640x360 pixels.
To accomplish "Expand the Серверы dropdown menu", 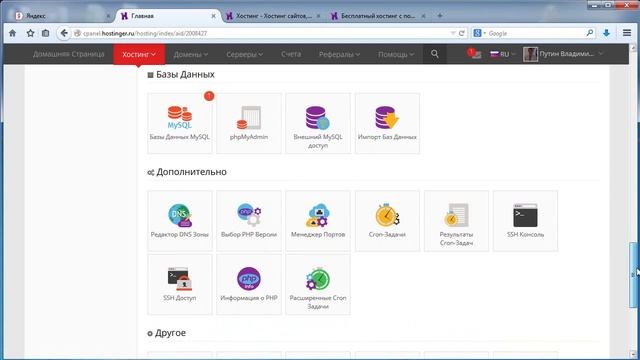I will pyautogui.click(x=244, y=54).
